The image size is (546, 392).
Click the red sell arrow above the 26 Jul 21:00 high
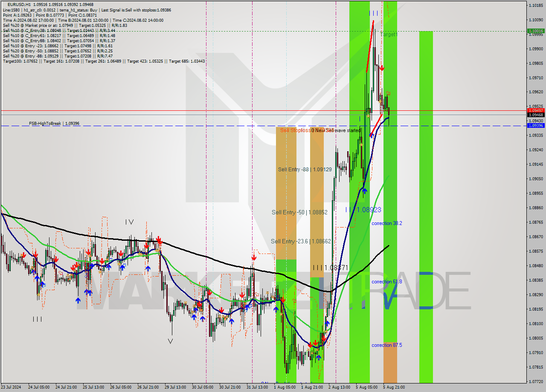point(159,241)
